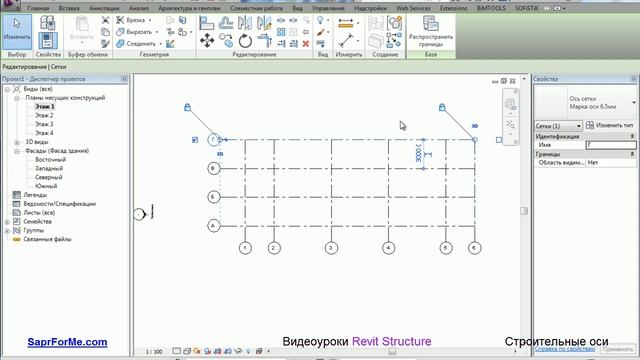
Task: Click the Применить button
Action: pos(618,349)
